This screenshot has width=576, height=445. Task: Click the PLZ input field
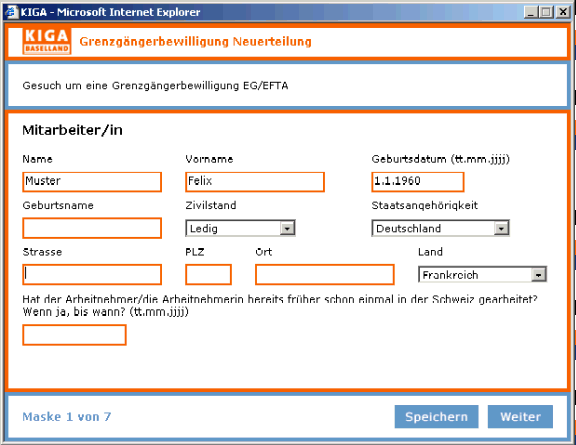click(x=208, y=274)
